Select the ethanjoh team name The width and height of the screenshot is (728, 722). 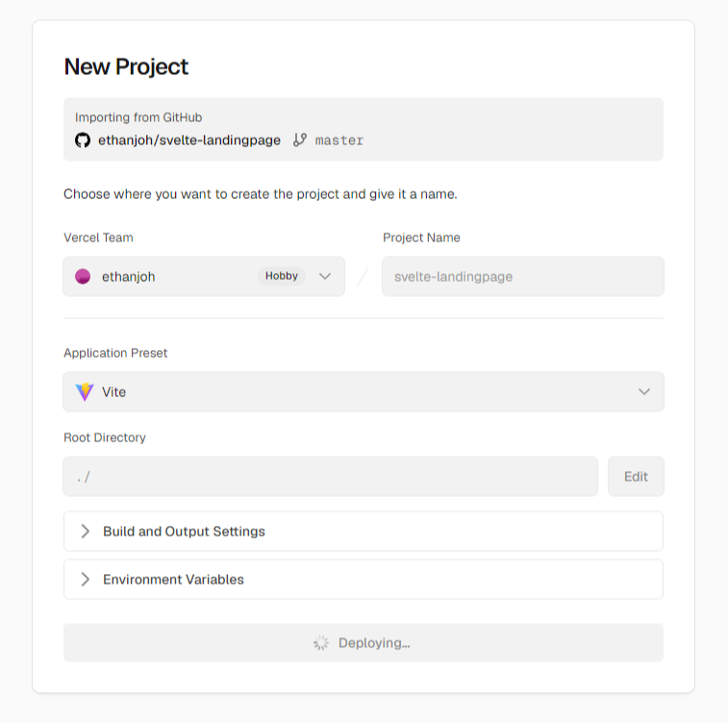point(129,277)
